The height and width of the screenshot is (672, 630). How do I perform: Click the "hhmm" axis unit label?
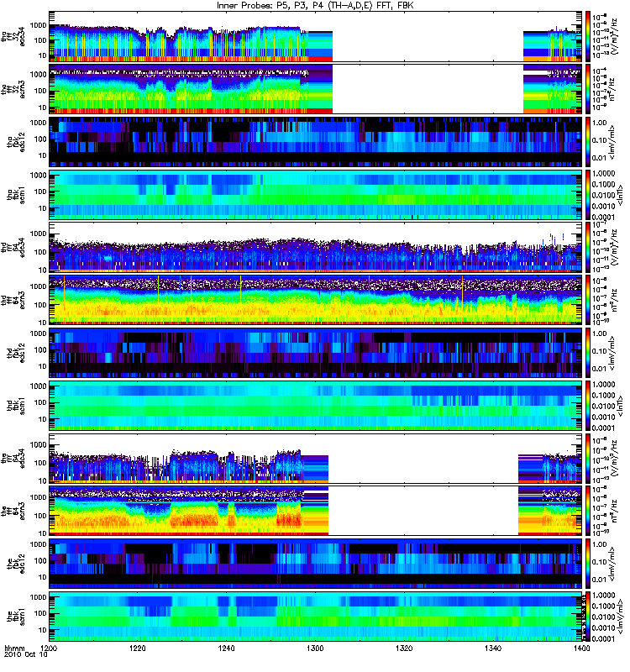(x=14, y=648)
